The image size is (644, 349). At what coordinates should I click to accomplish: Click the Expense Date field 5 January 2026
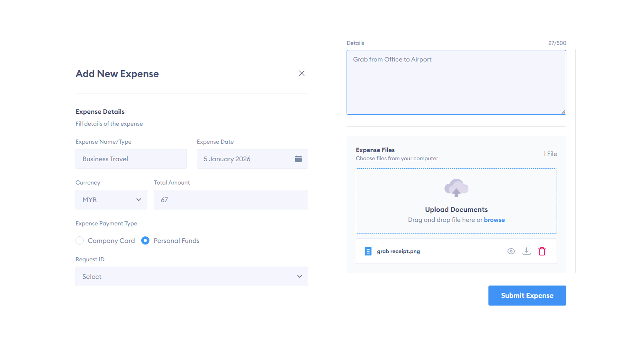coord(245,159)
